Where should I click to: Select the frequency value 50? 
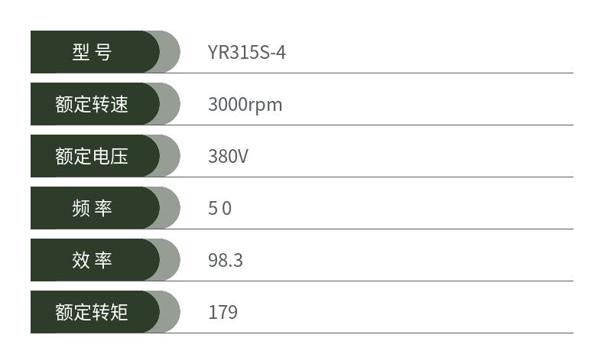click(219, 209)
